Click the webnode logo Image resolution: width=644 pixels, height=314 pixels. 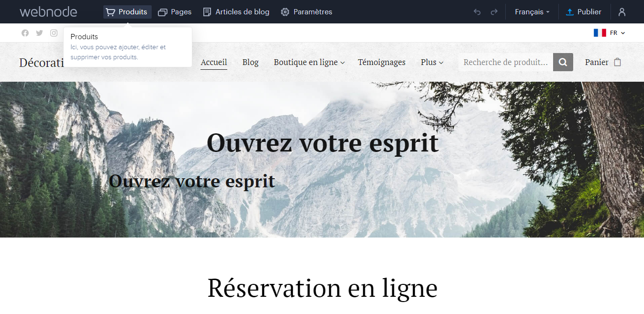(x=48, y=12)
